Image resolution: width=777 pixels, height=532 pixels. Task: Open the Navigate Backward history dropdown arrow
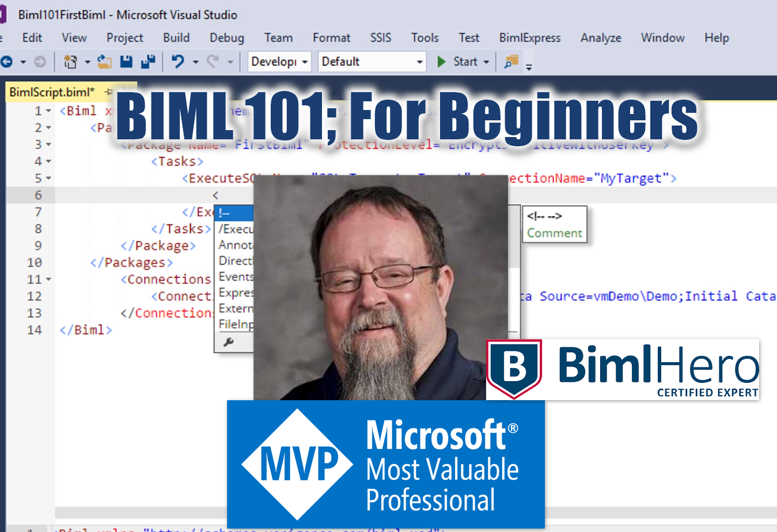click(23, 62)
